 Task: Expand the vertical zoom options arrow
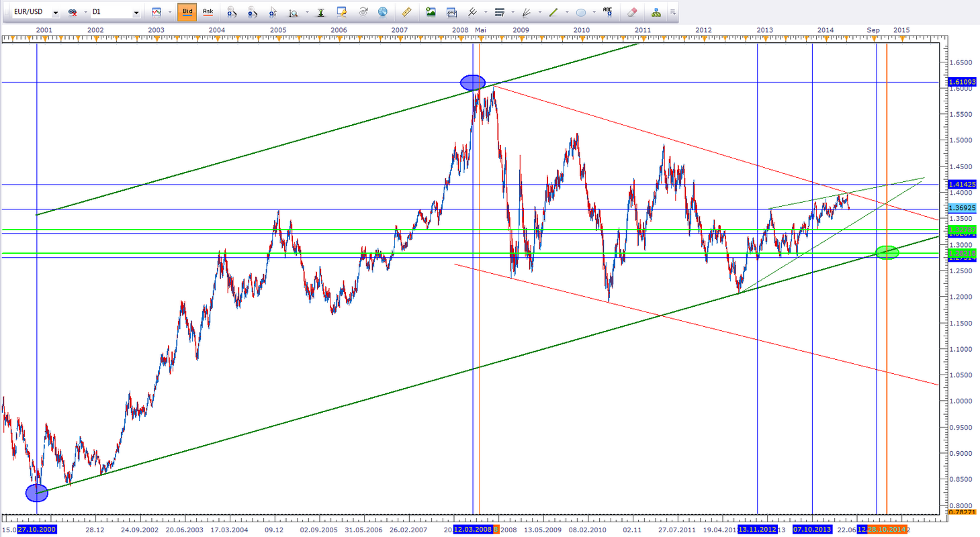click(307, 12)
